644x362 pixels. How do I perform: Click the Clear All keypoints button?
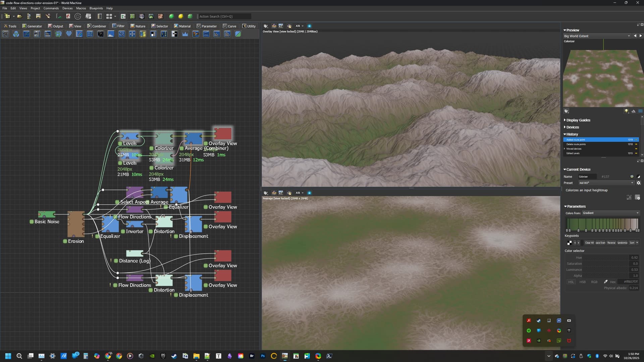click(x=589, y=243)
